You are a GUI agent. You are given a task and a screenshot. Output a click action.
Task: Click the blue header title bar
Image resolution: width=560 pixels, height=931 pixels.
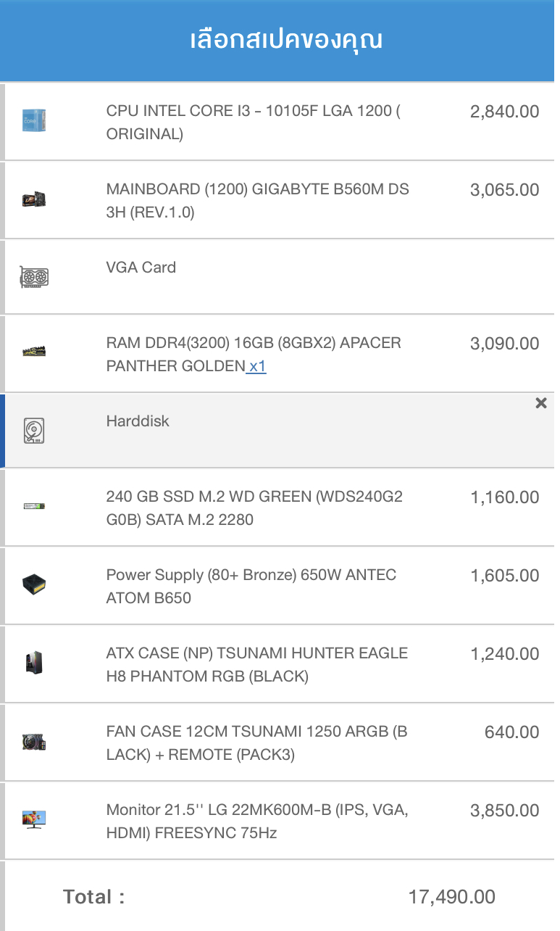[280, 41]
